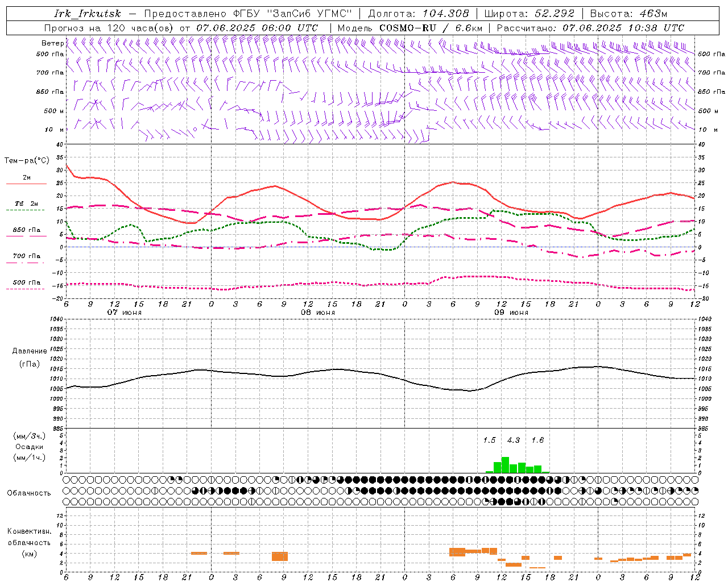Click the dash-dot line sample under temperature legend "700 гПа"
Viewport: 728px width, 582px height.
click(25, 263)
